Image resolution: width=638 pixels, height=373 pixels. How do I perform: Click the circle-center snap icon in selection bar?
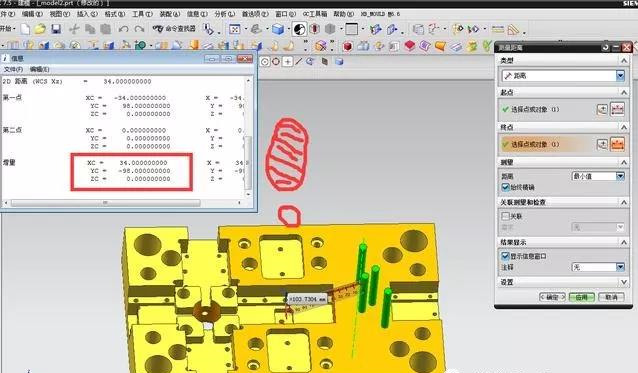tap(265, 61)
